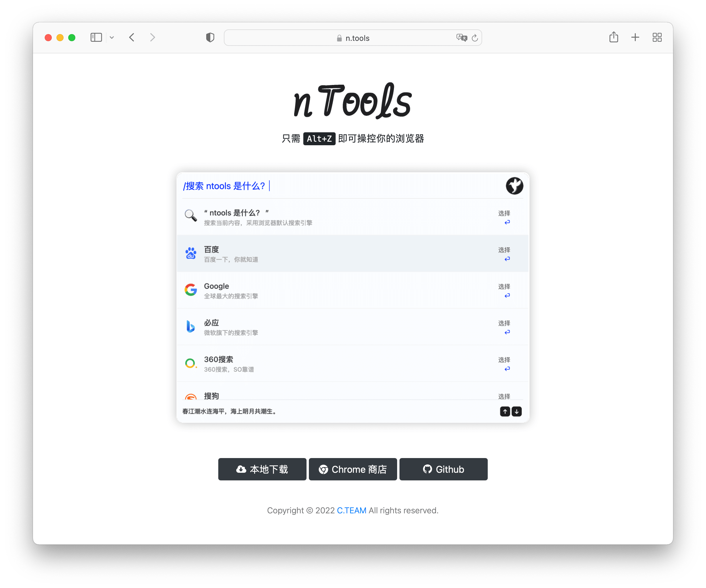Reload the n.tools page
This screenshot has height=588, width=706.
pyautogui.click(x=475, y=38)
